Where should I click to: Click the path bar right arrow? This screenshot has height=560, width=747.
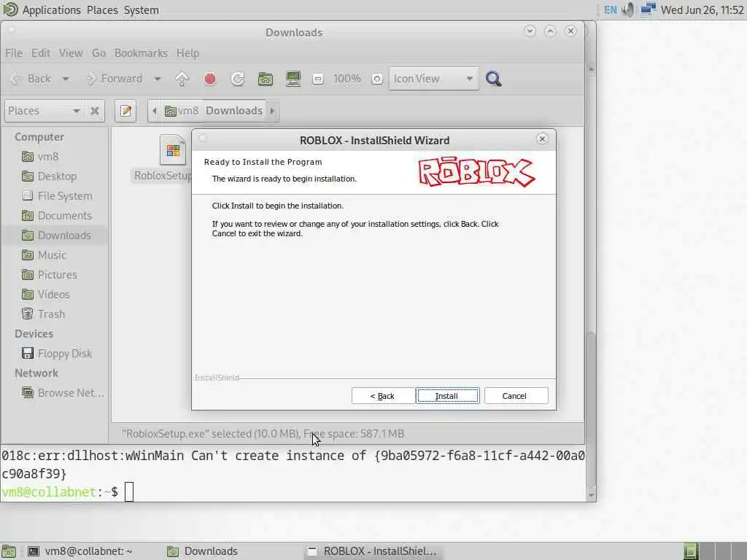pyautogui.click(x=272, y=111)
